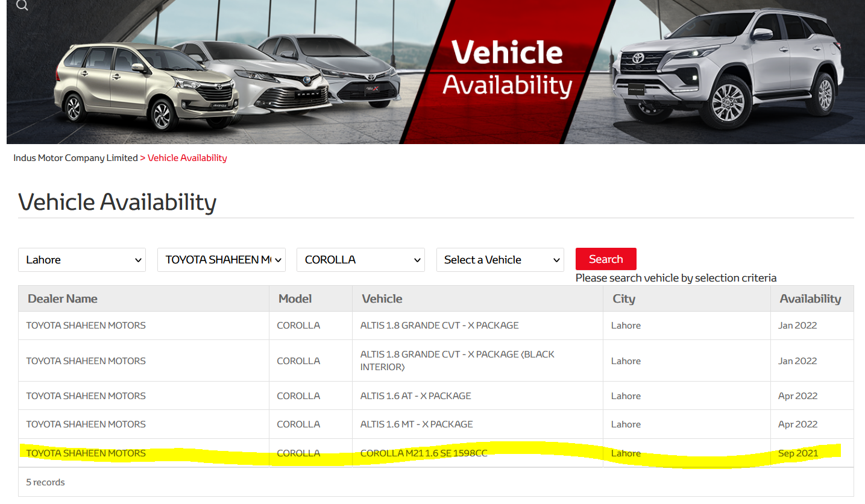Click Apr 2022 in the ALTIS 1.6 MT row
The image size is (865, 504).
click(797, 424)
